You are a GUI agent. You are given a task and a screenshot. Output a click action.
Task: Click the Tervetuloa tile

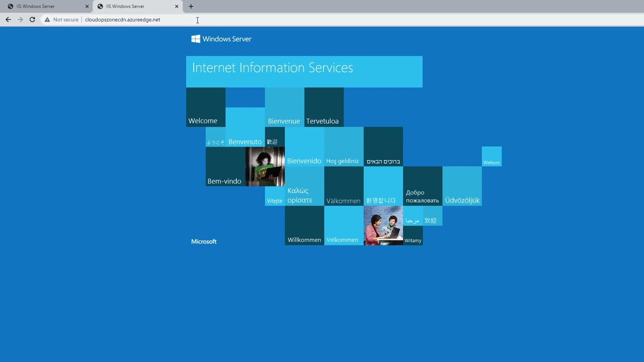click(324, 107)
